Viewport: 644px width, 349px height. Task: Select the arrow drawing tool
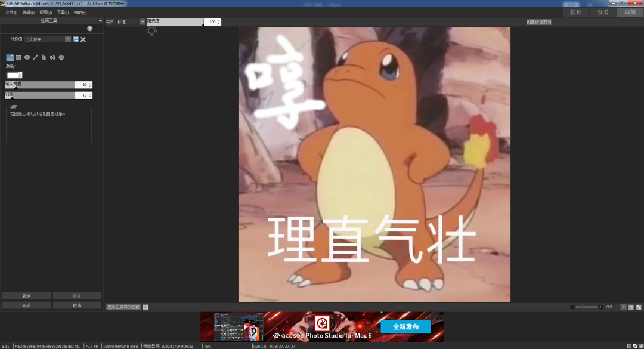click(x=44, y=57)
